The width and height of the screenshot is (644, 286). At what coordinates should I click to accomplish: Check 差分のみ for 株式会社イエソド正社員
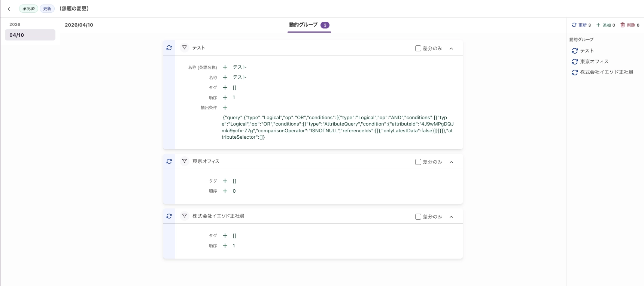pyautogui.click(x=418, y=217)
